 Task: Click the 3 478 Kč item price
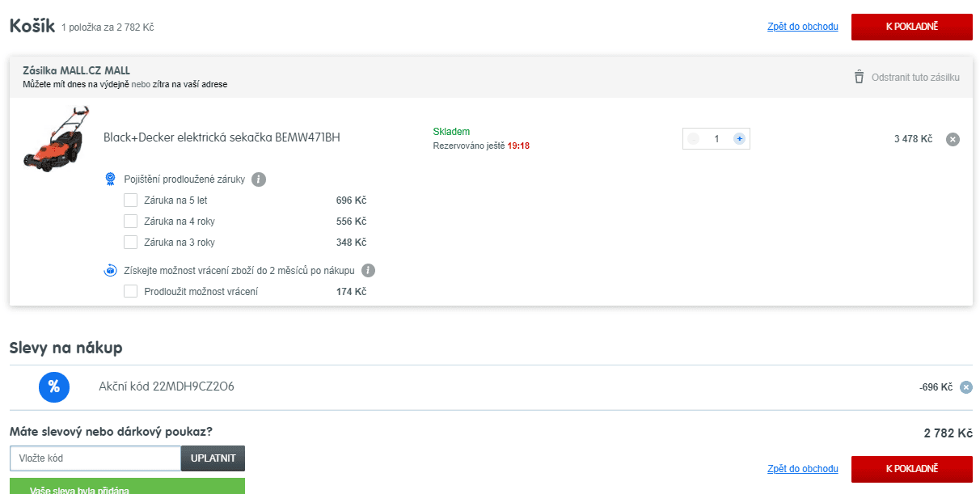coord(913,139)
